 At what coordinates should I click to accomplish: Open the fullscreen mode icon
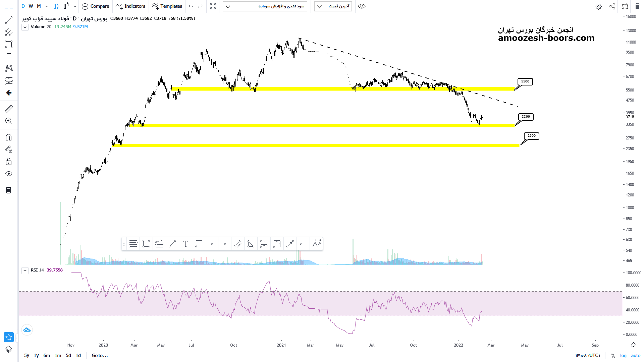pyautogui.click(x=213, y=6)
